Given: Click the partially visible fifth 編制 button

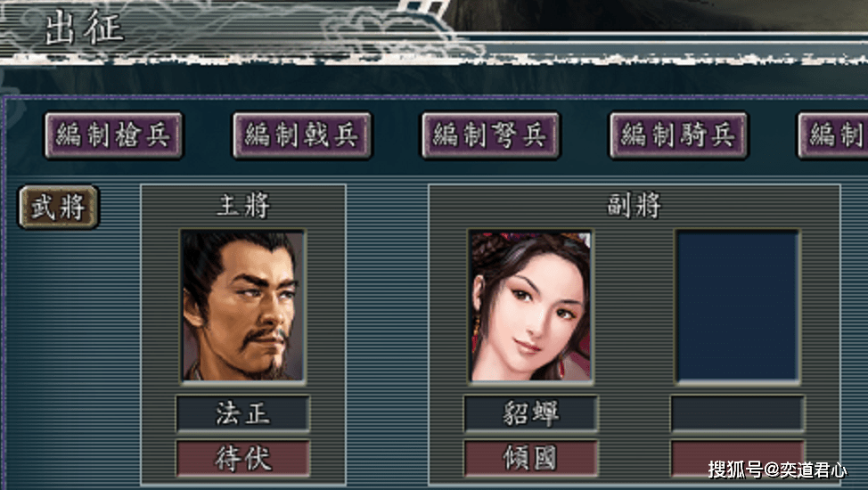Looking at the screenshot, I should point(833,135).
